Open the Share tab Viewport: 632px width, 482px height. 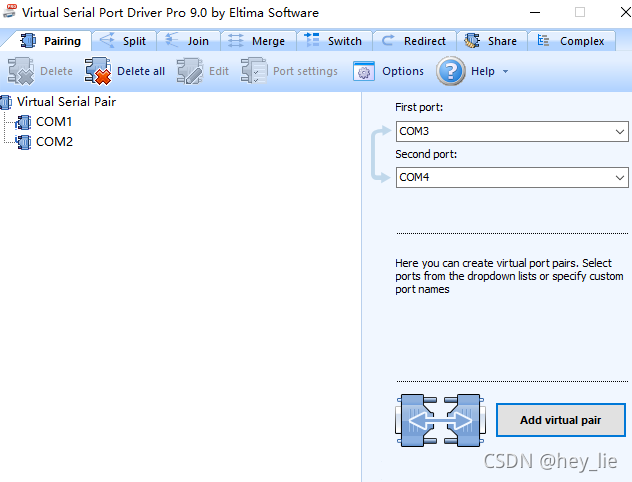point(491,41)
